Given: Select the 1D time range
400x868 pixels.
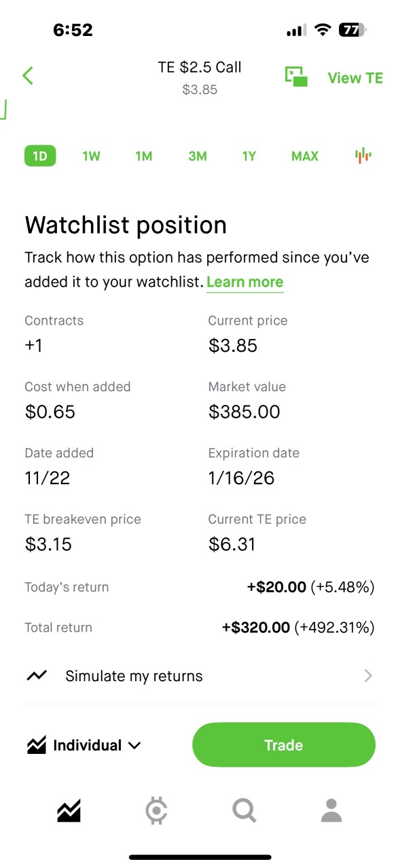Looking at the screenshot, I should pyautogui.click(x=40, y=156).
